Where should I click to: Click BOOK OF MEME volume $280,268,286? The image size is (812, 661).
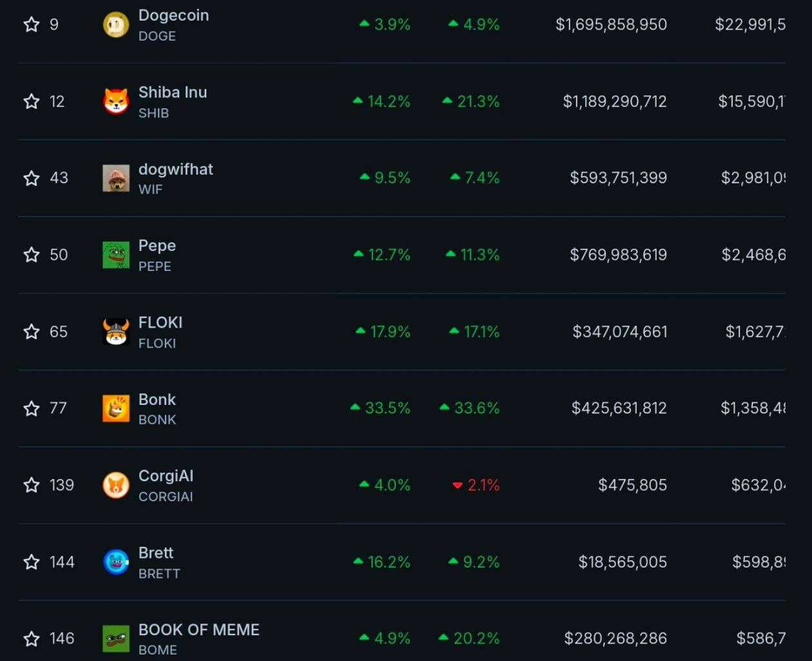pyautogui.click(x=616, y=638)
